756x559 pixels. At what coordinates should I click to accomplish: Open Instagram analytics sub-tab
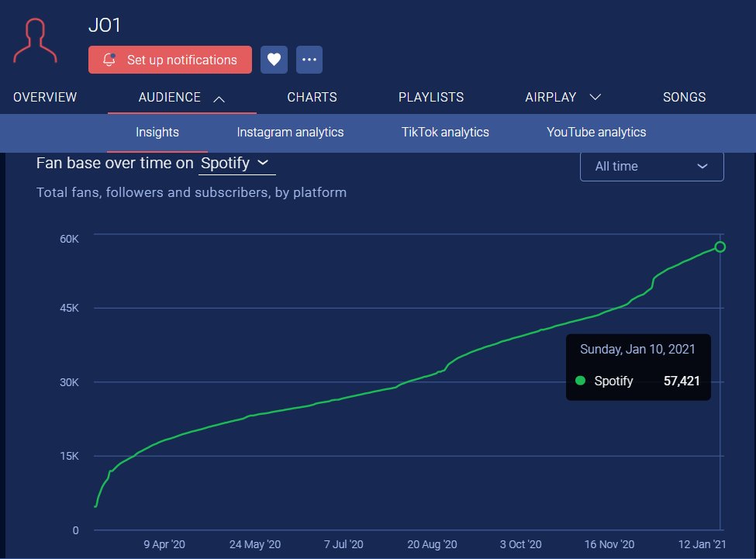(x=290, y=132)
